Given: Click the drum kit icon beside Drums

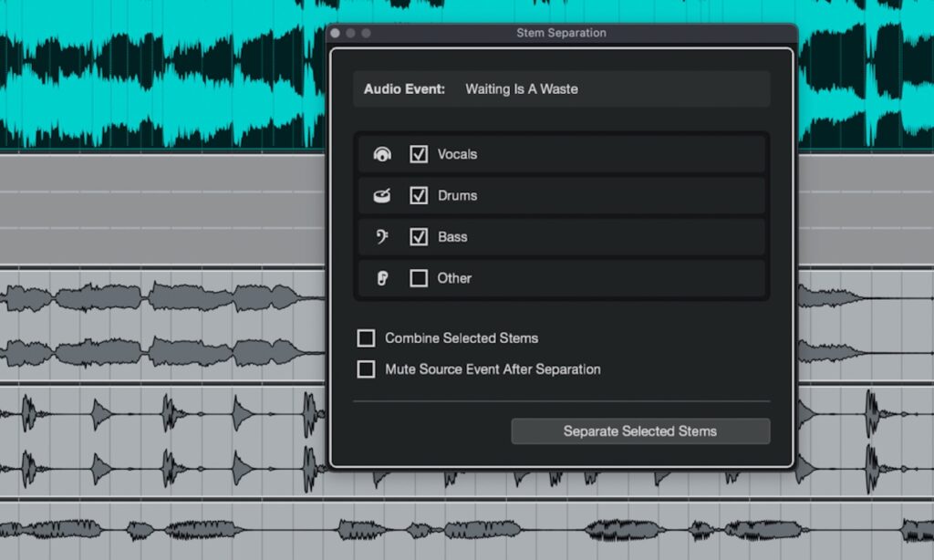Looking at the screenshot, I should click(383, 195).
